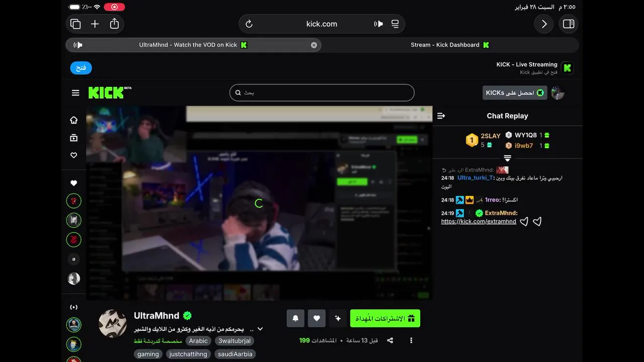Open the cat avatar channel in sidebar
The width and height of the screenshot is (644, 362).
(74, 220)
